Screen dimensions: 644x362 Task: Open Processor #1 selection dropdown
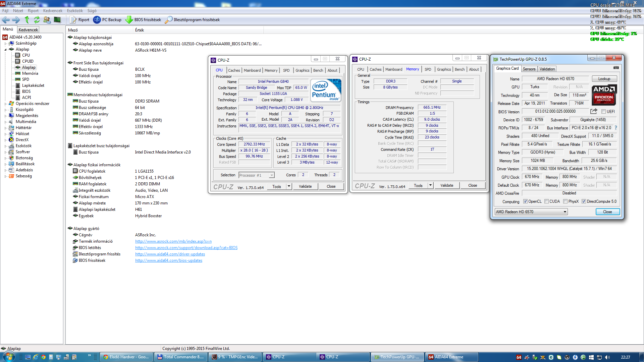tap(272, 175)
